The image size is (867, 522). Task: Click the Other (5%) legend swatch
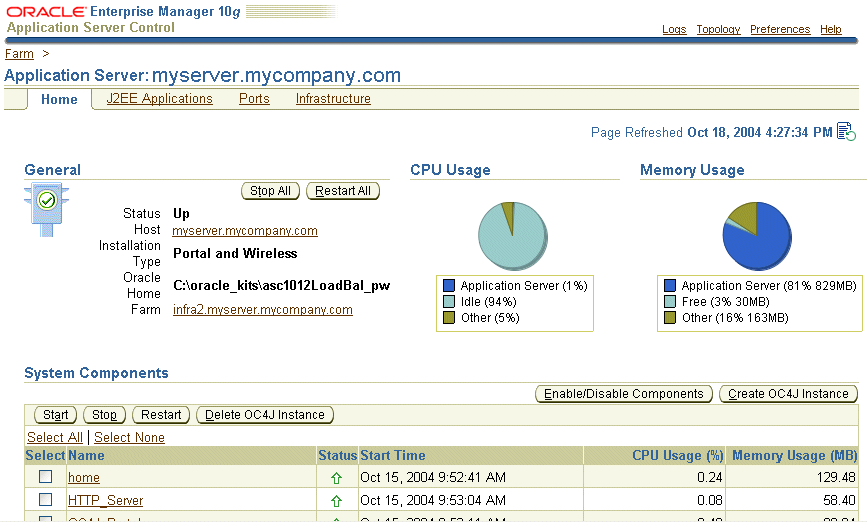coord(449,317)
